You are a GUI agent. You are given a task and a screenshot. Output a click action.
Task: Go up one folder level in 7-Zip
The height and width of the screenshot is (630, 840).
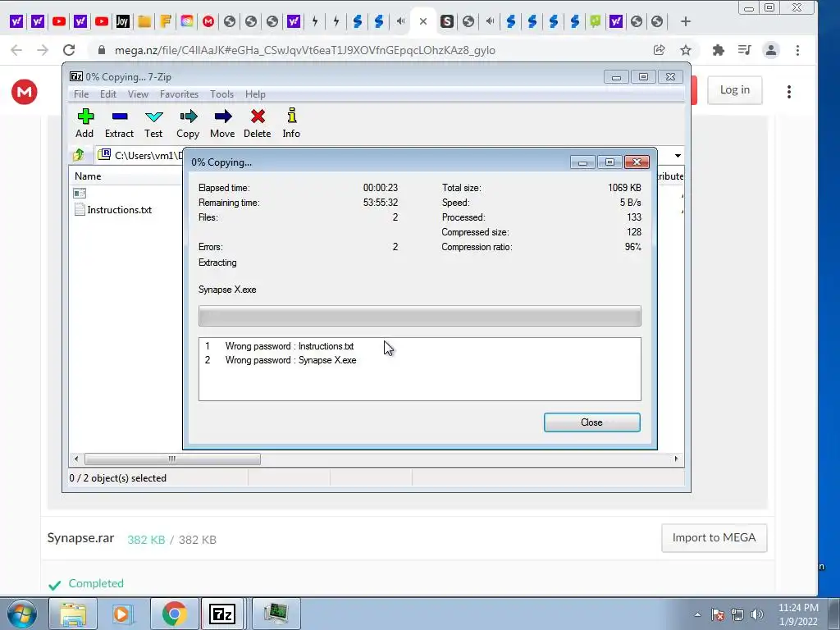(79, 155)
